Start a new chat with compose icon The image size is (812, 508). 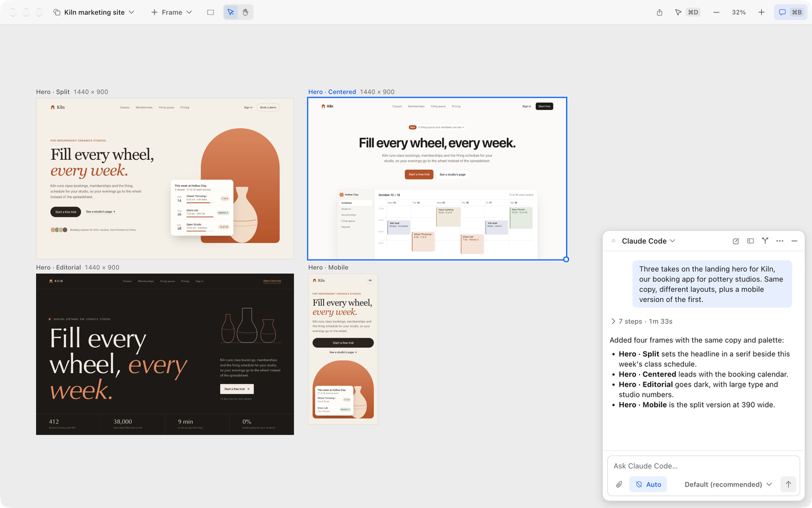[736, 241]
